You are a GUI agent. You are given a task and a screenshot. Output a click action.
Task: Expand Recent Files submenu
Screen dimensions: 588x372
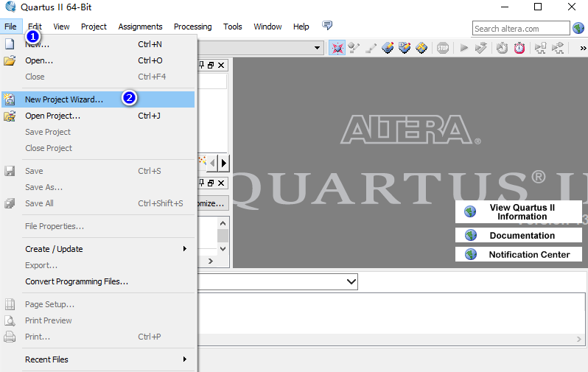98,359
